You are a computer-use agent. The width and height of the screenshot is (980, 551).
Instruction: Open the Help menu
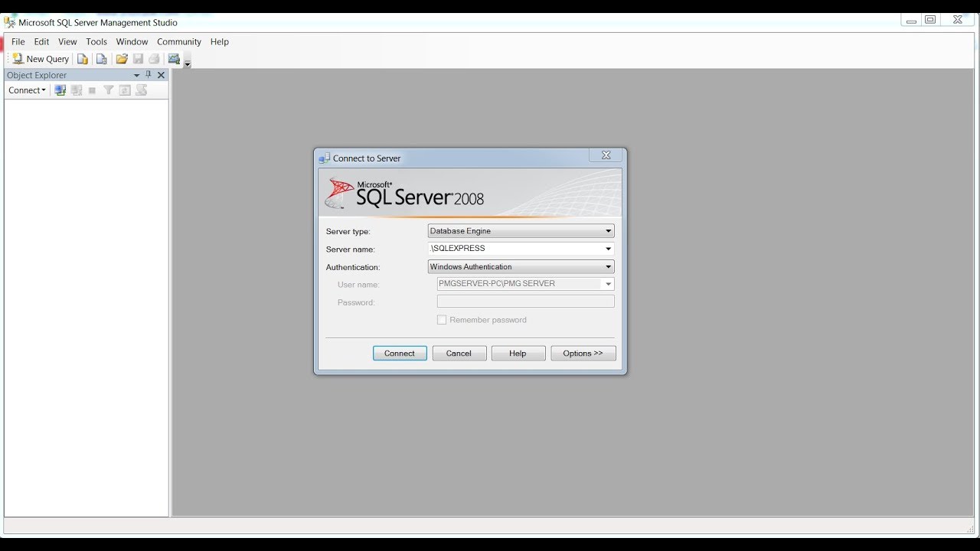(220, 42)
